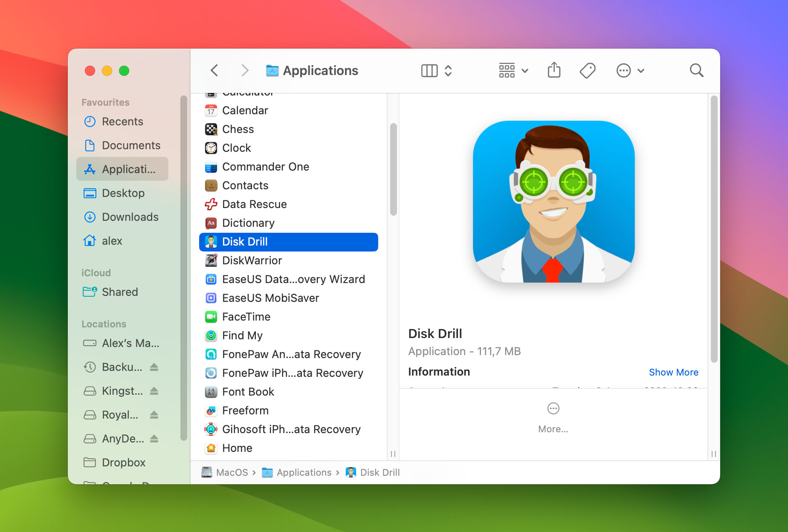The width and height of the screenshot is (788, 532).
Task: Click the large Disk Drill preview image
Action: (x=553, y=202)
